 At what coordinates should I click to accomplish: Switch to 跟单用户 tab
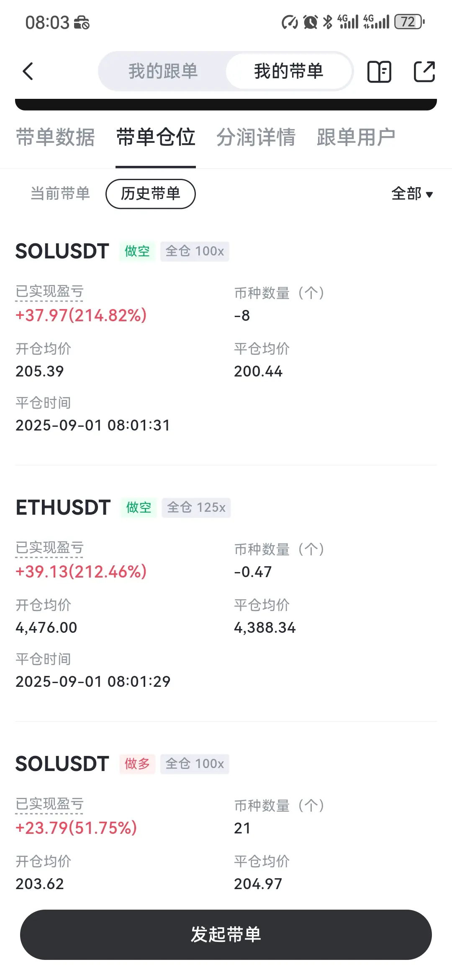point(356,137)
